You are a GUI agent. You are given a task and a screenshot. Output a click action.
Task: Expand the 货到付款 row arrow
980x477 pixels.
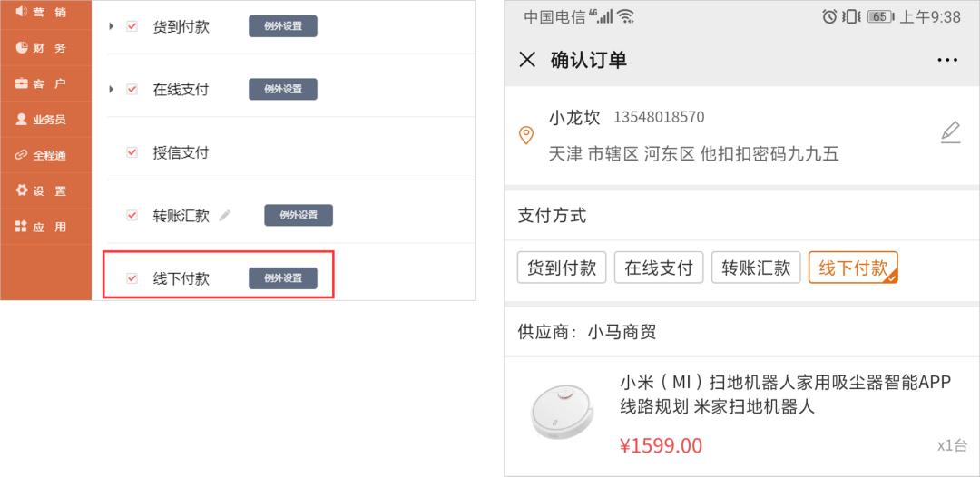point(111,26)
